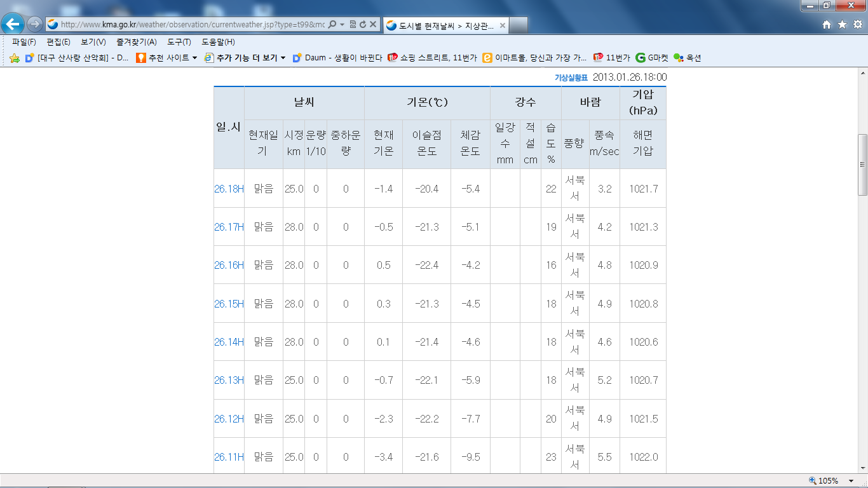Open the 옥션 bookmark
Viewport: 868px width, 488px height.
point(688,58)
